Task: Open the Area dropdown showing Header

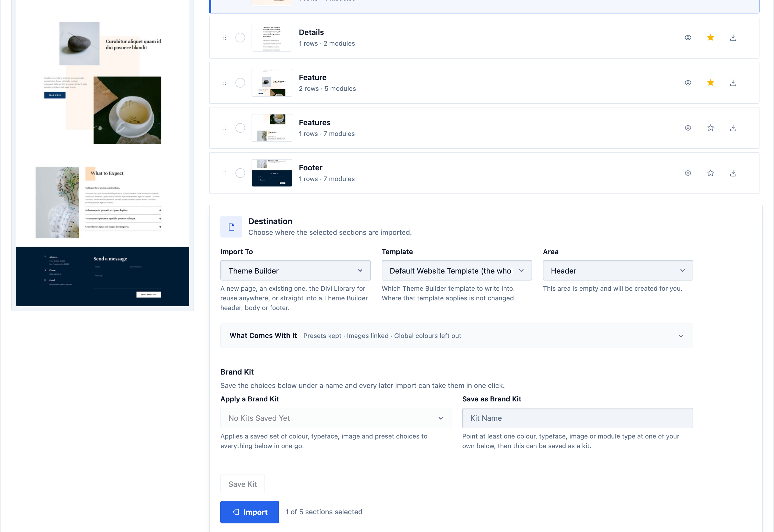Action: (x=618, y=271)
